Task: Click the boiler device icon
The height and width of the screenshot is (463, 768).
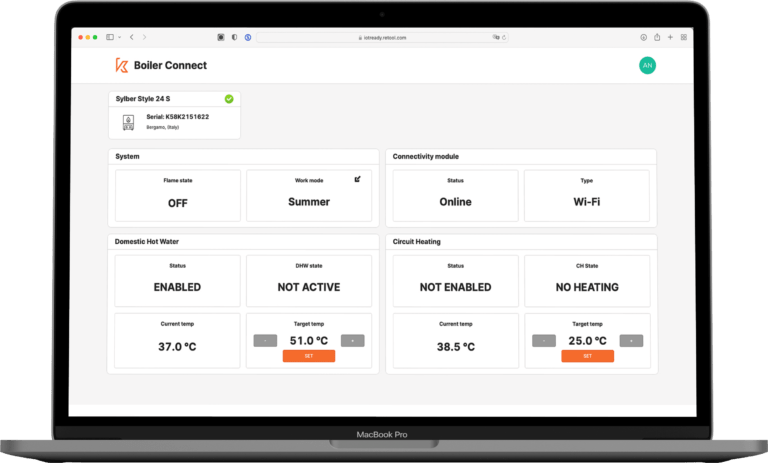Action: pyautogui.click(x=128, y=122)
